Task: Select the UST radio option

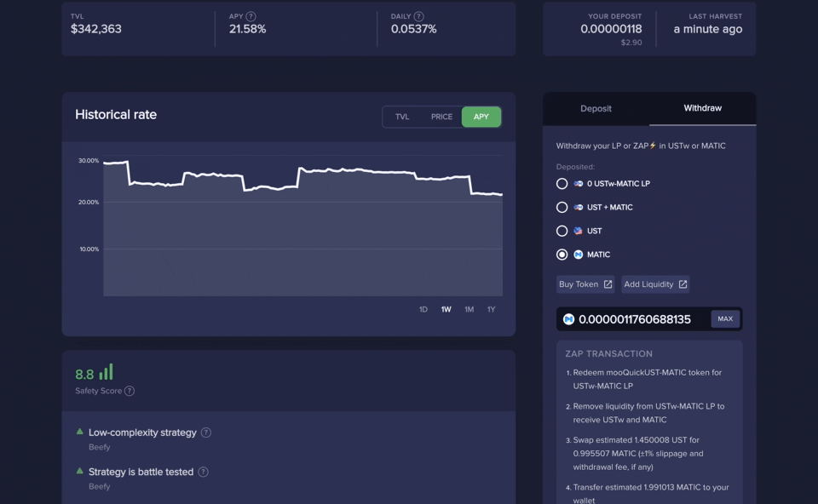Action: click(x=562, y=231)
